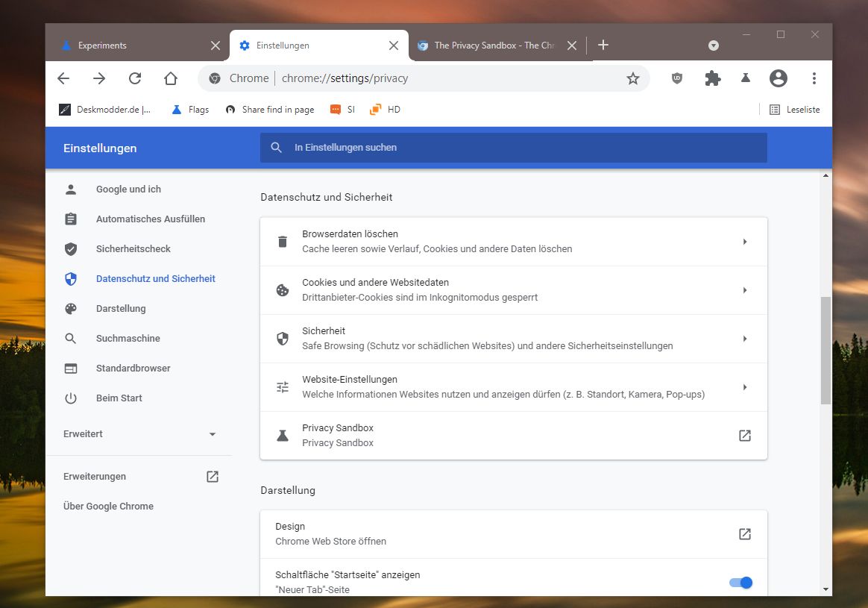Go back with the browser back arrow
This screenshot has height=608, width=868.
pyautogui.click(x=63, y=78)
